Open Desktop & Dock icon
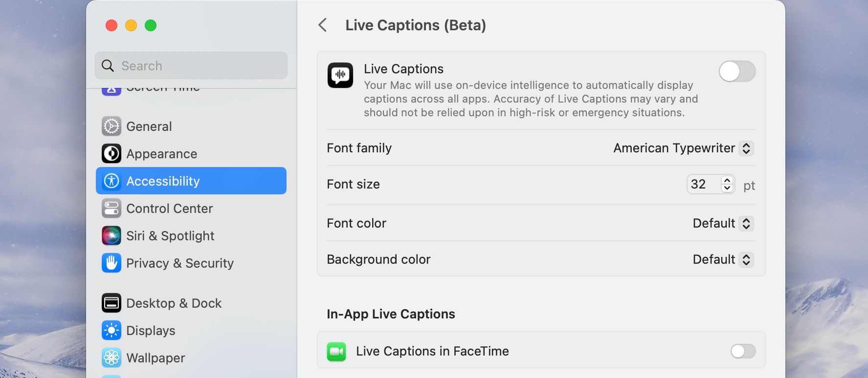This screenshot has width=868, height=378. [111, 303]
